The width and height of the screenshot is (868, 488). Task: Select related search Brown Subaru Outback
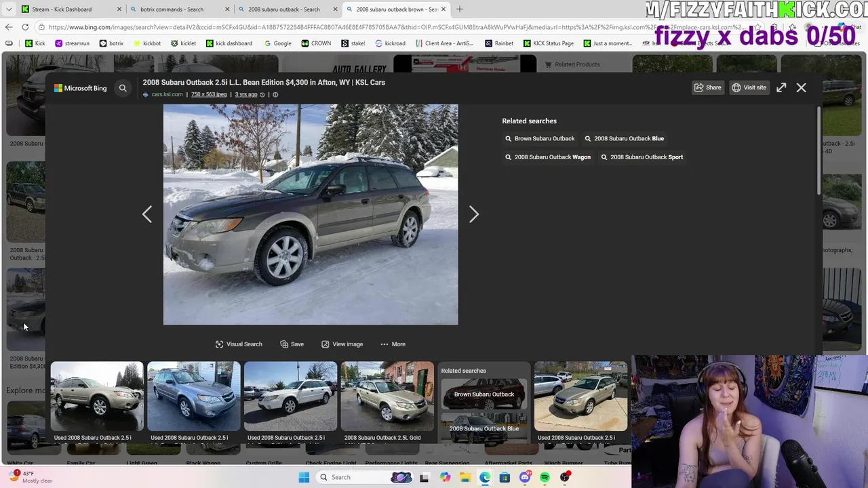click(540, 138)
